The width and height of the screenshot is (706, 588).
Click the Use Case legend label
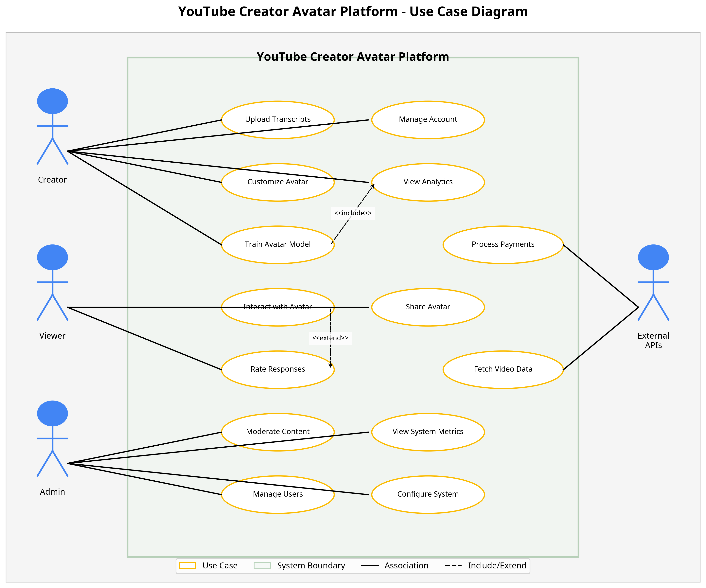pos(220,566)
